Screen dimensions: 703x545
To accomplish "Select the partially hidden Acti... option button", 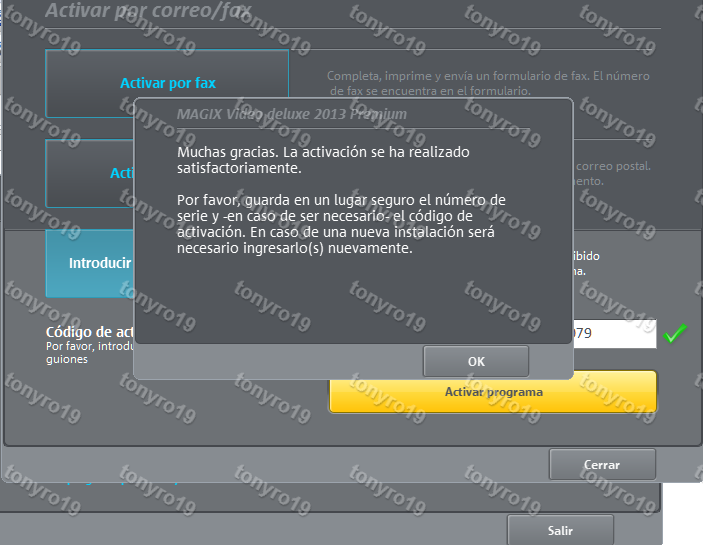I will point(90,173).
